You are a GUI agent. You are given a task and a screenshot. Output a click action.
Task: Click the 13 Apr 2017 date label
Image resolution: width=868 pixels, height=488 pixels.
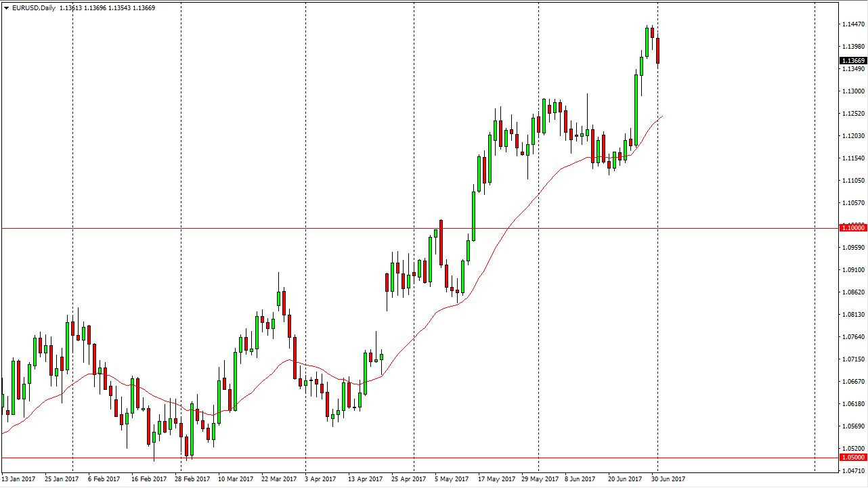click(x=365, y=479)
